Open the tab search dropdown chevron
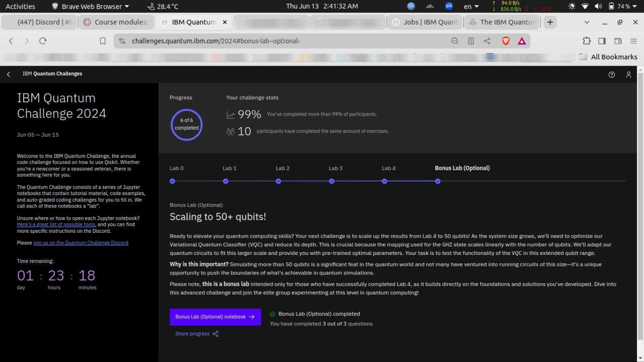This screenshot has width=644, height=362. click(587, 22)
